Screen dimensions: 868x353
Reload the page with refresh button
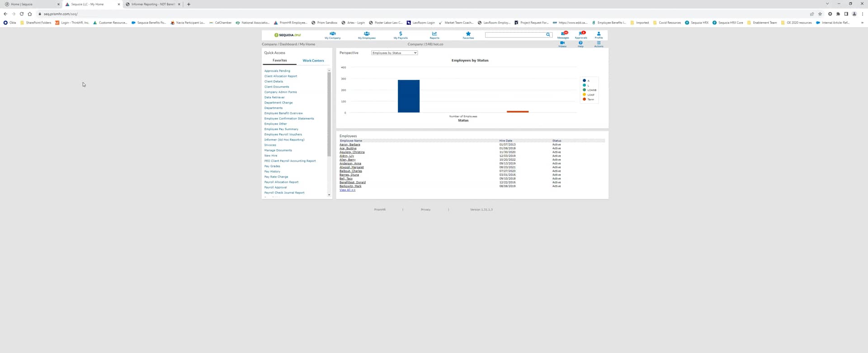pos(21,14)
